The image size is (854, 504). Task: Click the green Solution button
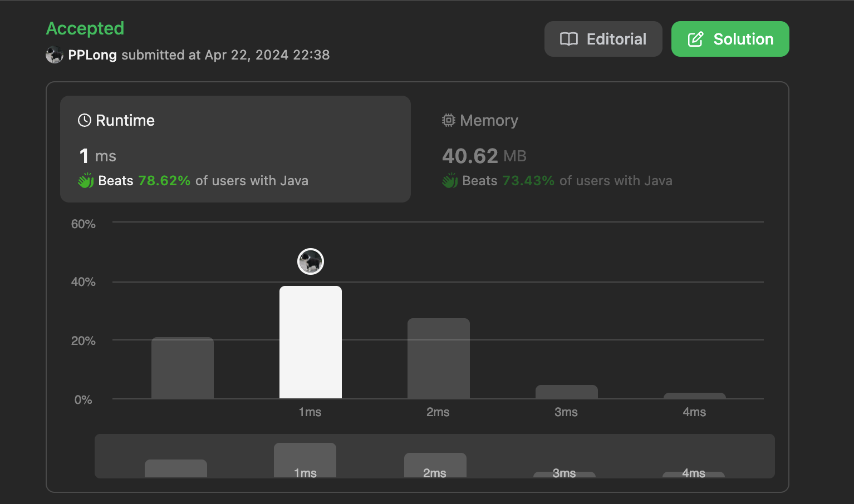(730, 39)
